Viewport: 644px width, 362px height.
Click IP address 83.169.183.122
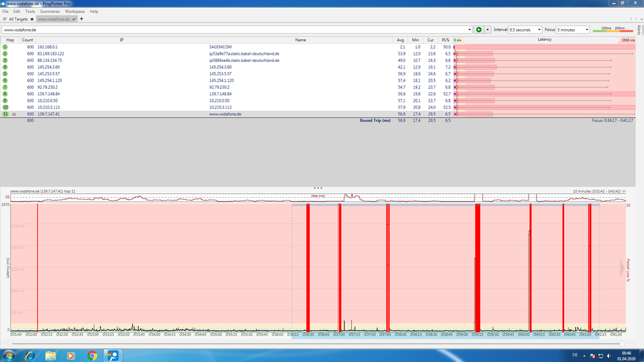(x=51, y=53)
